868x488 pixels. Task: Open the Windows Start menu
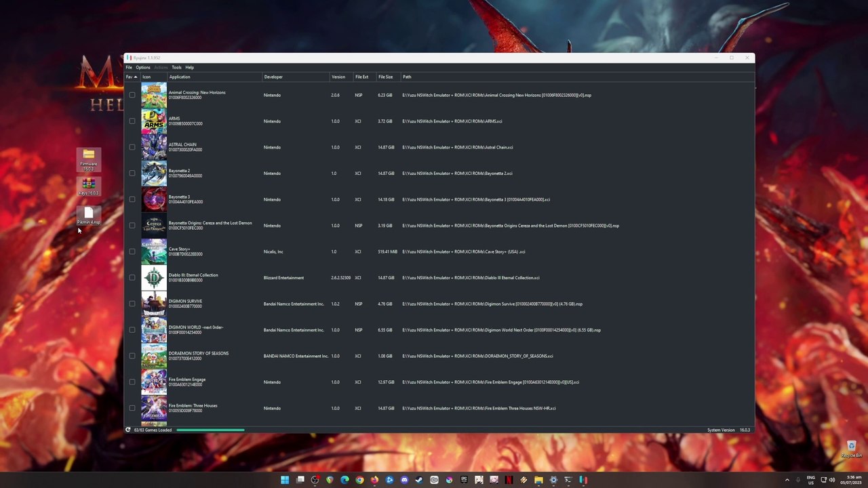pyautogui.click(x=285, y=480)
